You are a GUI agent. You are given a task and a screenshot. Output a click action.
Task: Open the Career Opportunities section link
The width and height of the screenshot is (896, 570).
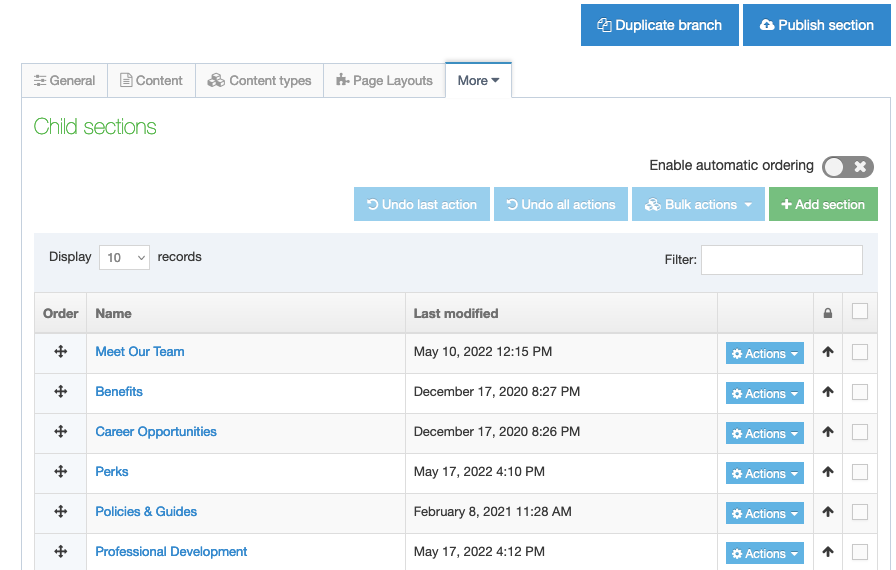click(x=156, y=432)
